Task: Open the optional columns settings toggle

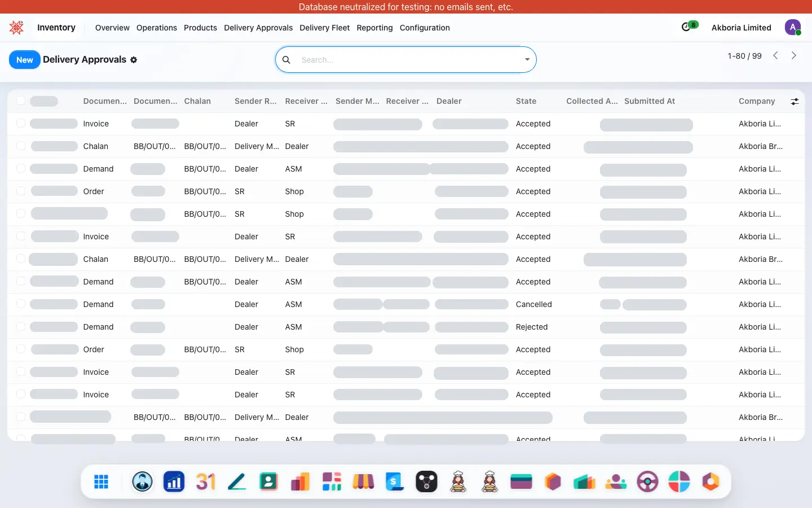Action: [x=795, y=102]
